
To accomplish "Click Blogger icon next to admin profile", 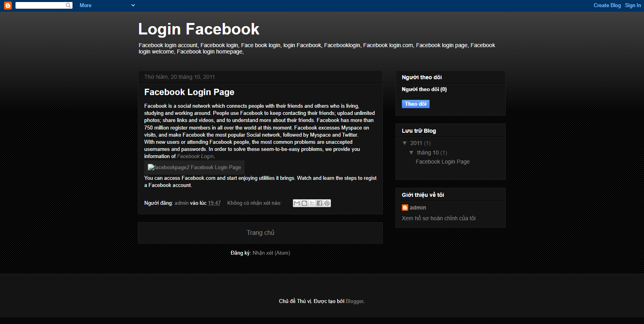I will (x=405, y=208).
